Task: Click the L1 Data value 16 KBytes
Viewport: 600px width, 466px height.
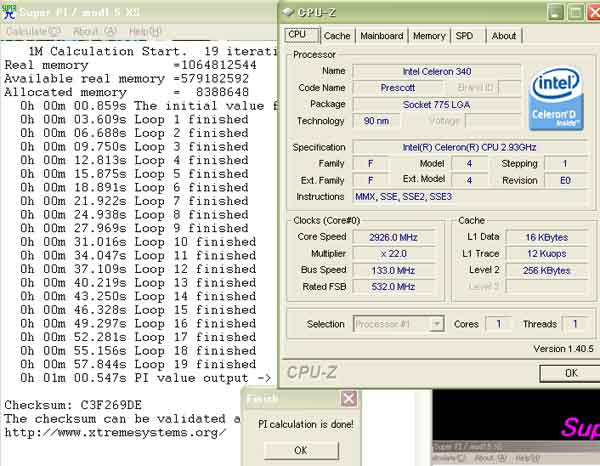Action: coord(546,237)
